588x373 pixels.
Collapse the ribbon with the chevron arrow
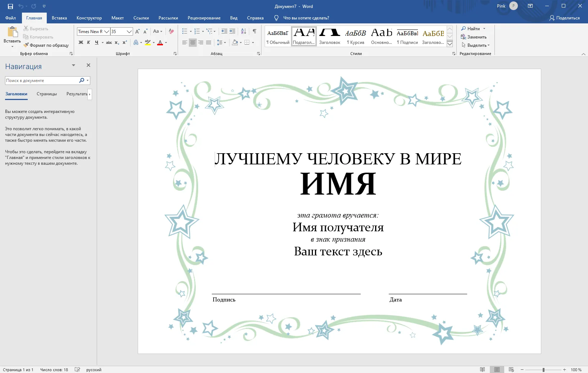[x=583, y=54]
